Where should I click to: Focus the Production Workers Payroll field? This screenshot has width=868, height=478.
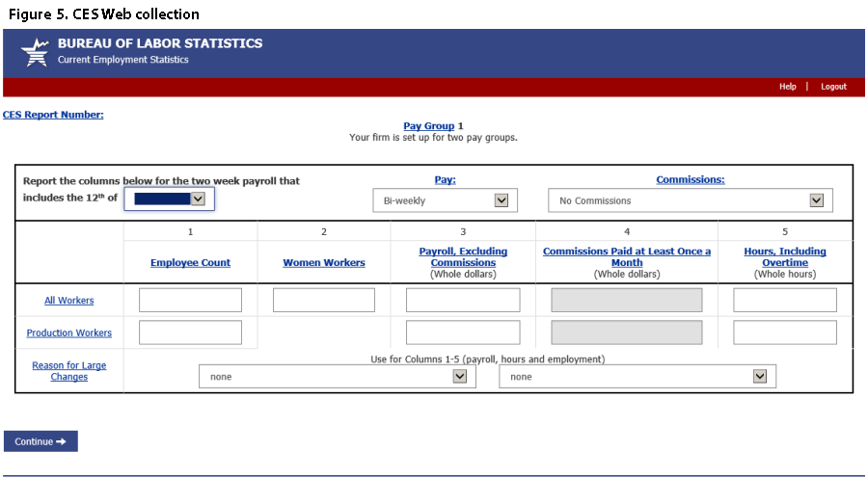coord(463,332)
